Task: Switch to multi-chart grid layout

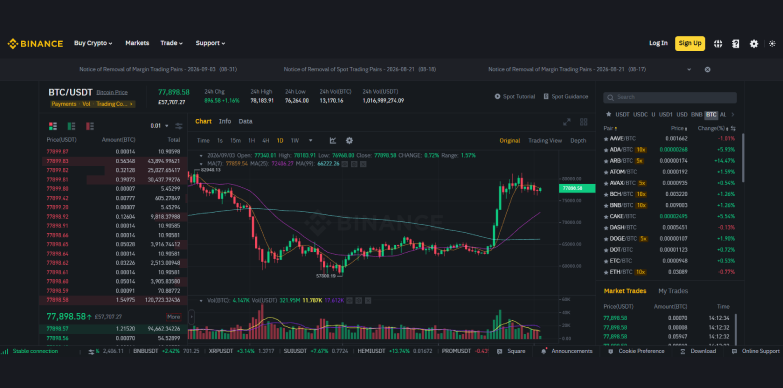Action: [583, 121]
